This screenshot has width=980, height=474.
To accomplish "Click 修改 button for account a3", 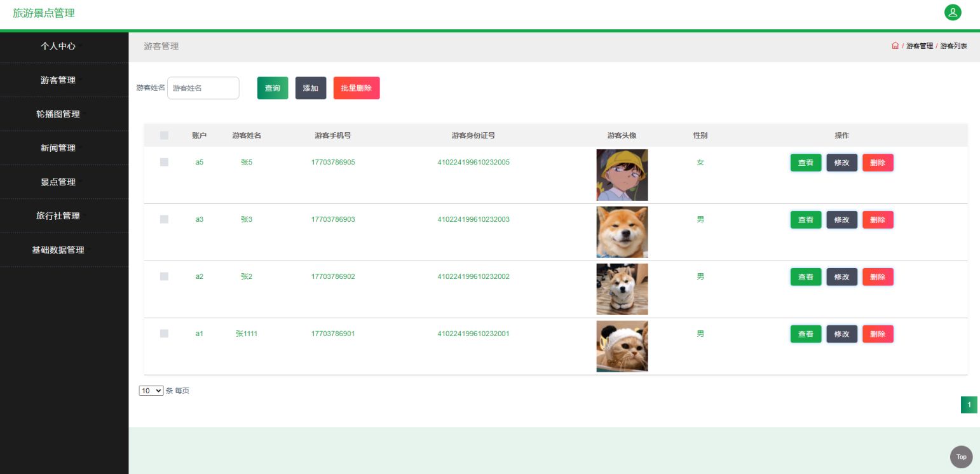I will (x=841, y=220).
